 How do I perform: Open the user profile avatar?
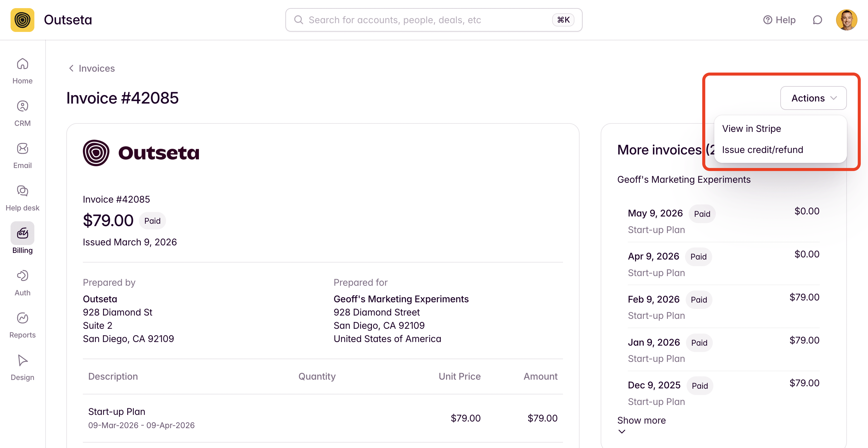846,20
